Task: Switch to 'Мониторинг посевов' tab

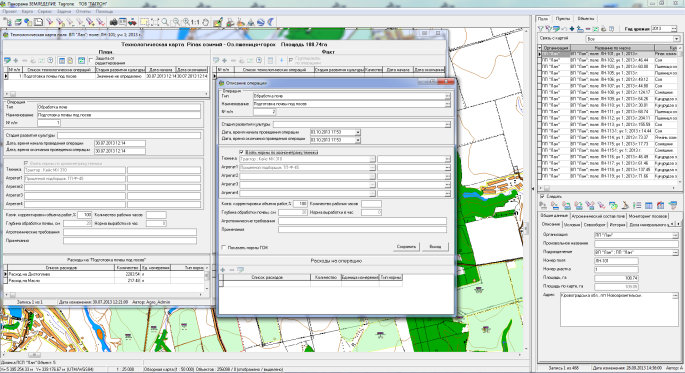Action: (648, 216)
